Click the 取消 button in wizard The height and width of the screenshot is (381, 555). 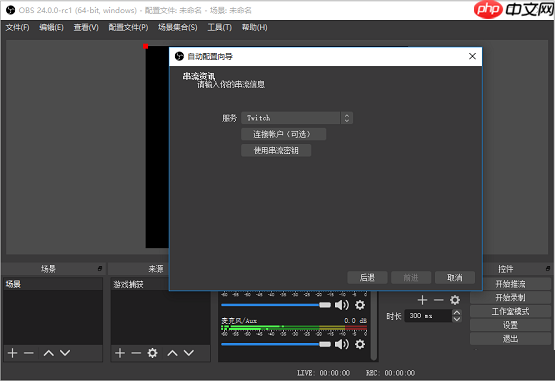455,278
